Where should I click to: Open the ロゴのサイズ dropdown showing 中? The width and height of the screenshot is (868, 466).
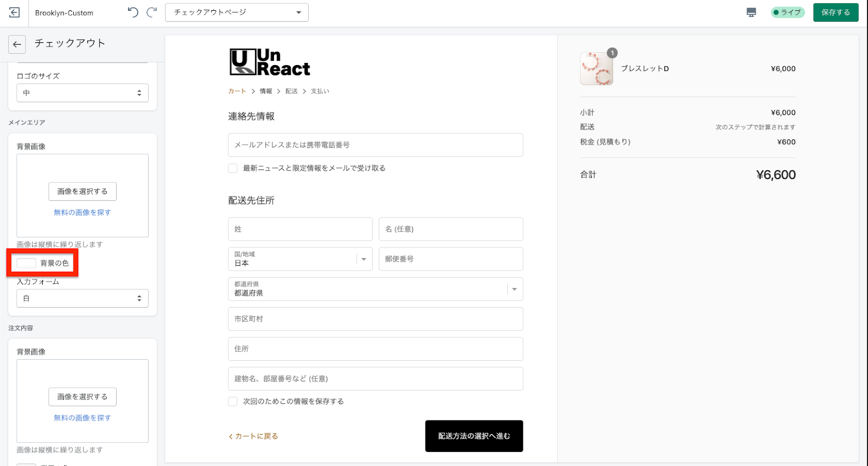(82, 93)
